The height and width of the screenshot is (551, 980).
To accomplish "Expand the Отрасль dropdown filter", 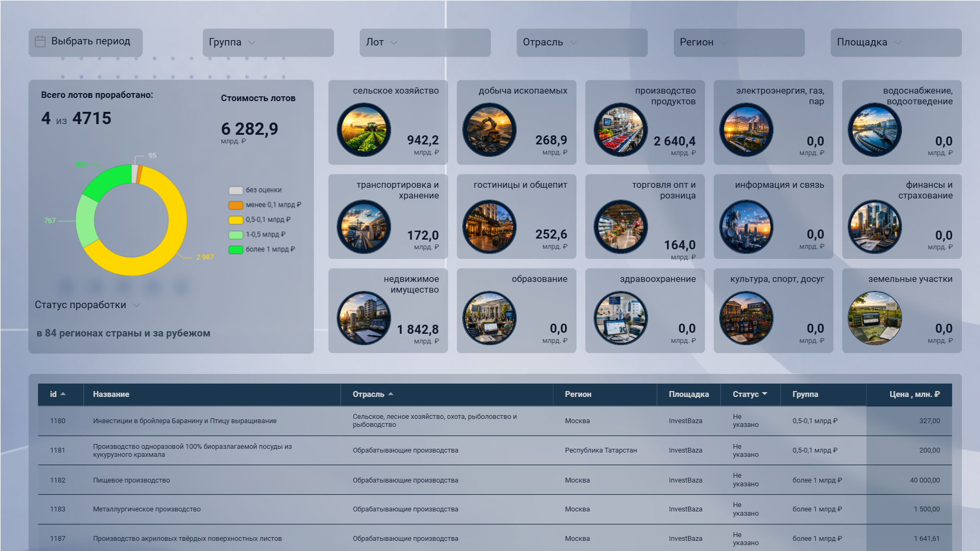I will [x=582, y=42].
